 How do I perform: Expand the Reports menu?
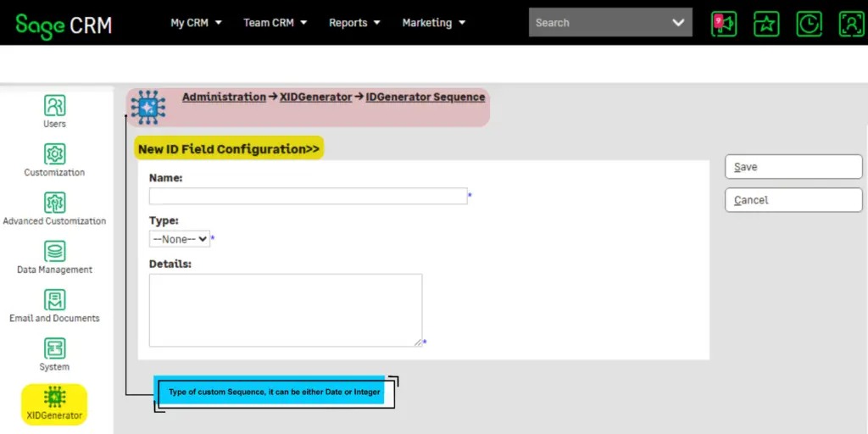(354, 23)
